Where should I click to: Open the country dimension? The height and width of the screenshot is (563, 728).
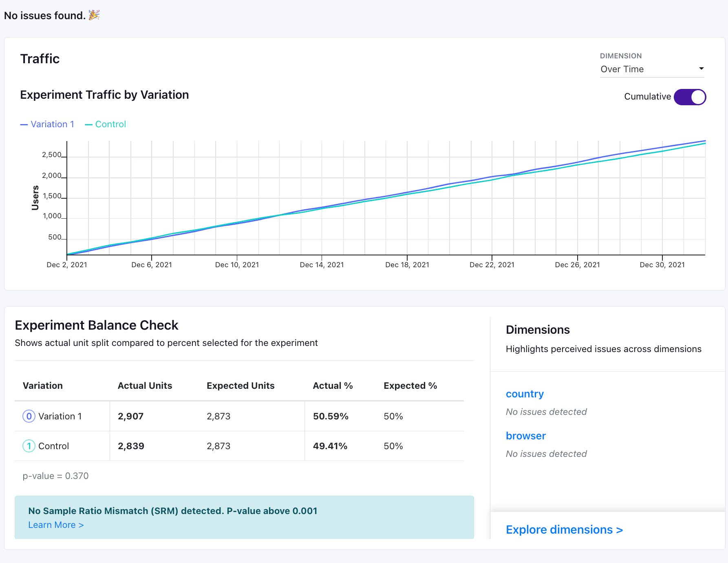point(525,394)
